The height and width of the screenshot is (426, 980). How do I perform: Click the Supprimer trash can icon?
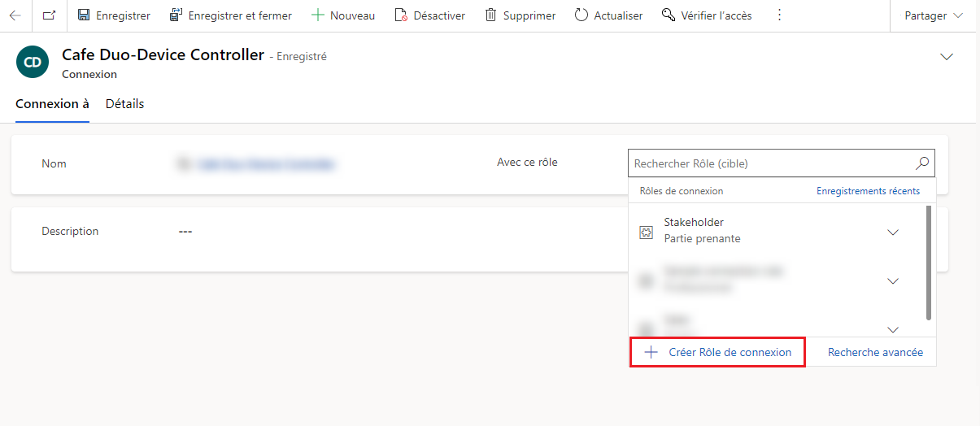[490, 15]
